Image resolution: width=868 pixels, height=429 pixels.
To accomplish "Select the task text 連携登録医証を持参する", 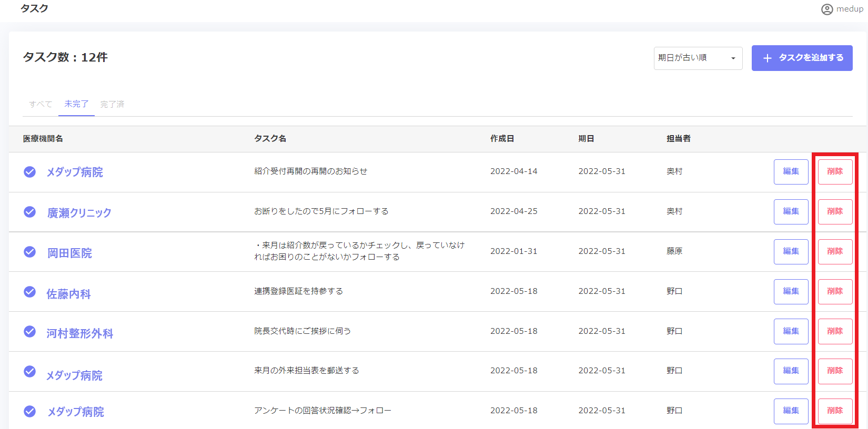I will [x=298, y=291].
